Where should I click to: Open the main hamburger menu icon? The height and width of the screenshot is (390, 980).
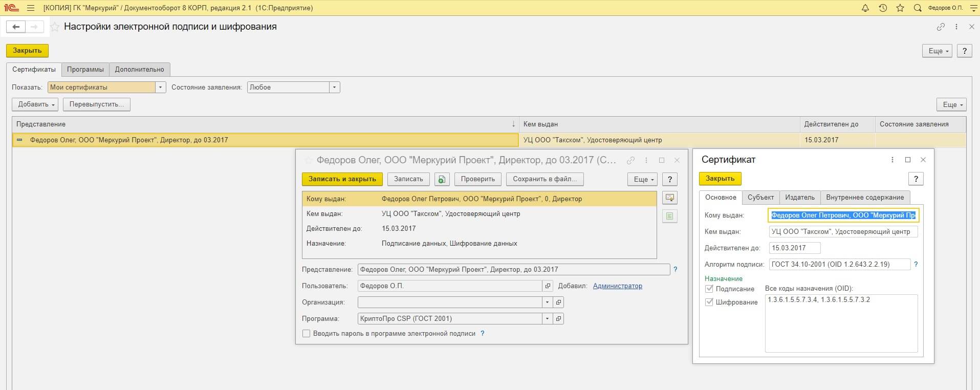[31, 8]
